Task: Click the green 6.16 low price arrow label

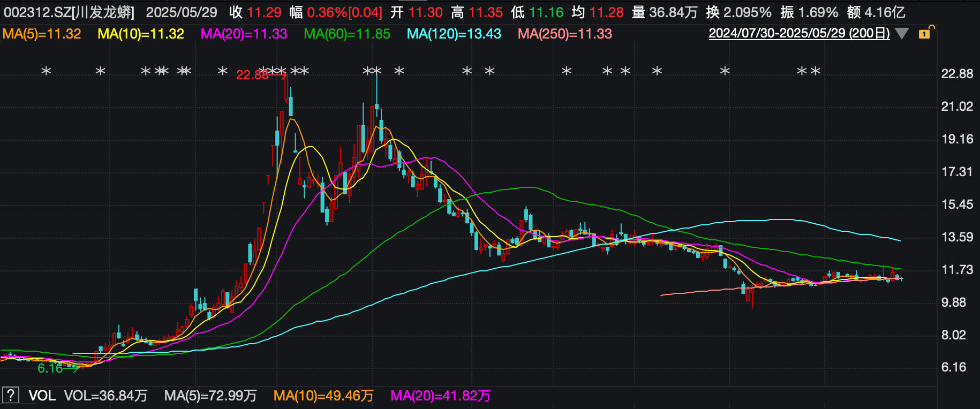Action: [x=58, y=368]
